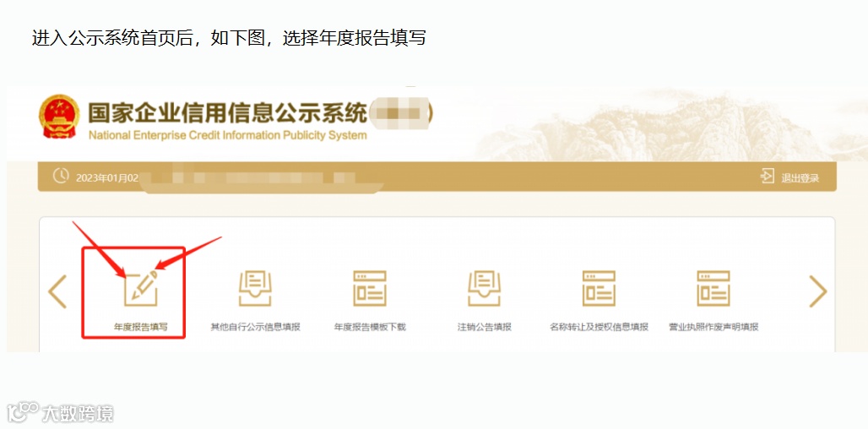Open 年度报告模板下载 text link
868x429 pixels.
pos(370,327)
